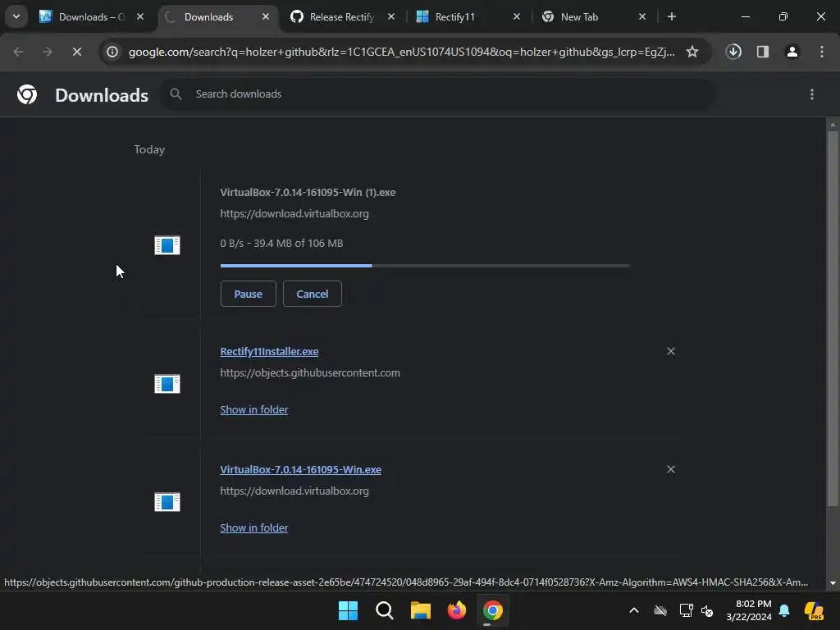
Task: Open the tab search dropdown arrow
Action: [x=16, y=16]
